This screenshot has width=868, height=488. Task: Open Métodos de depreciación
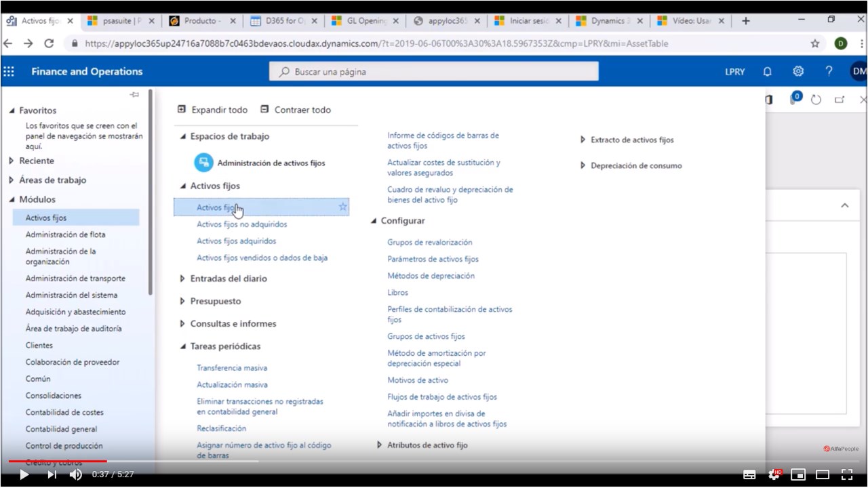[431, 276]
